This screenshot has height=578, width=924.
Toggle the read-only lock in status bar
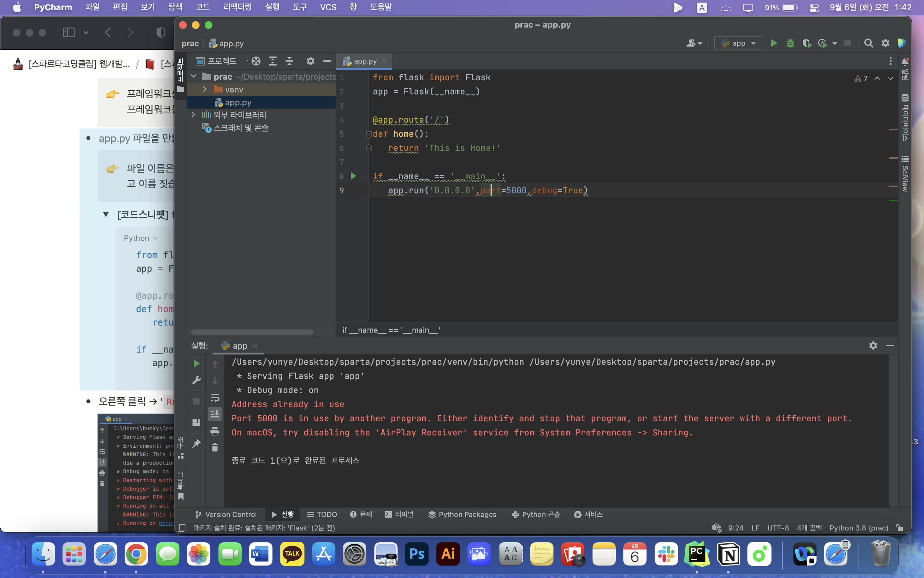(x=900, y=528)
